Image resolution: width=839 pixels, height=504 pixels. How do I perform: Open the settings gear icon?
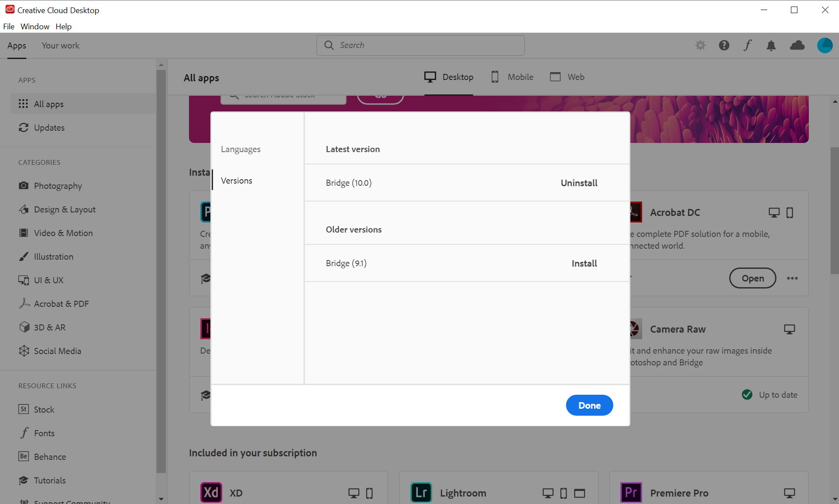[x=700, y=45]
